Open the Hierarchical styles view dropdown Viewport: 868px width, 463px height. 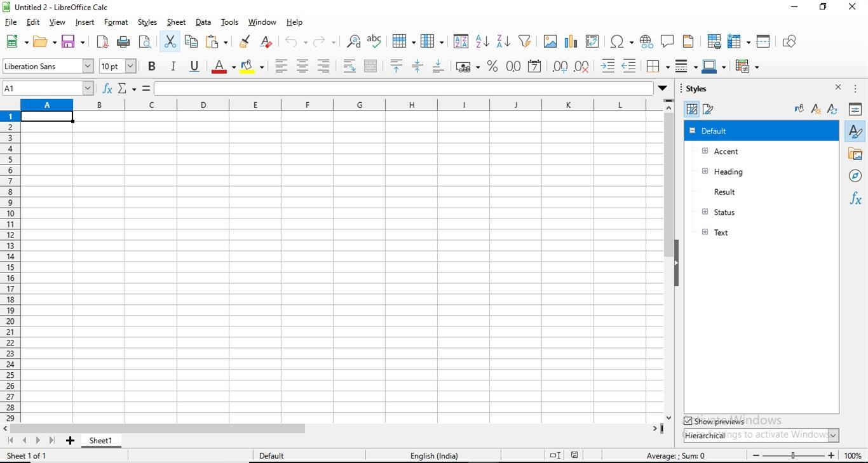833,436
